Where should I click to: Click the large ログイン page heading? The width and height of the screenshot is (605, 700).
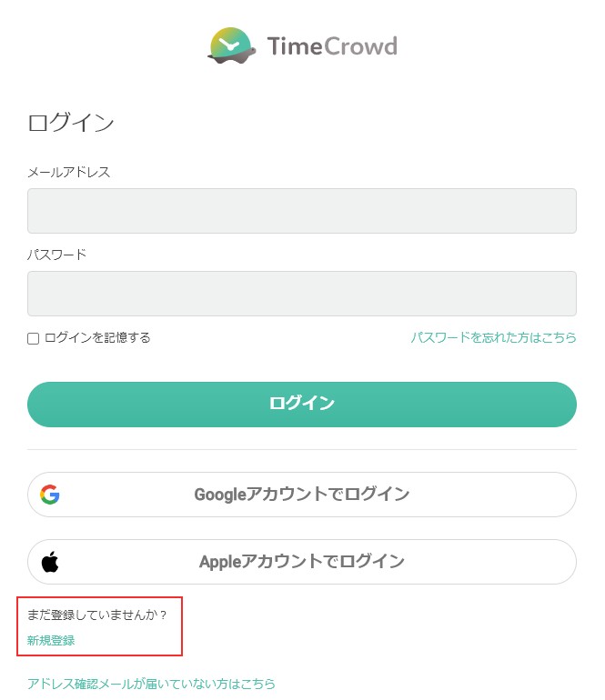[71, 123]
